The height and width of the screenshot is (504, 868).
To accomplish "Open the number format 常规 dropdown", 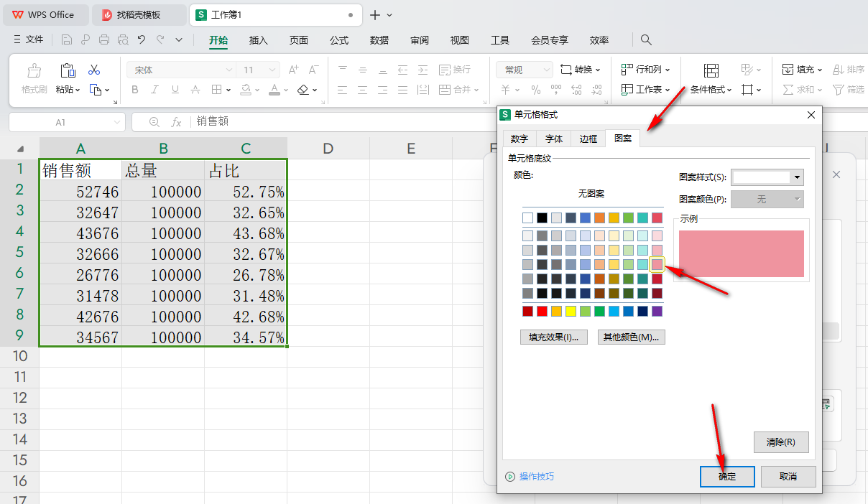I will 546,70.
